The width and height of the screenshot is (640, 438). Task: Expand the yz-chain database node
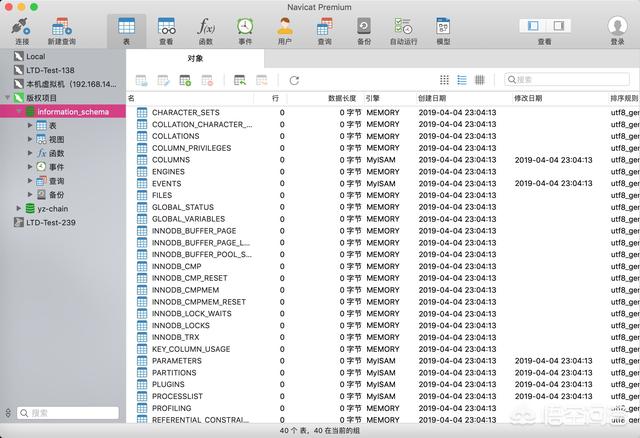pyautogui.click(x=18, y=208)
